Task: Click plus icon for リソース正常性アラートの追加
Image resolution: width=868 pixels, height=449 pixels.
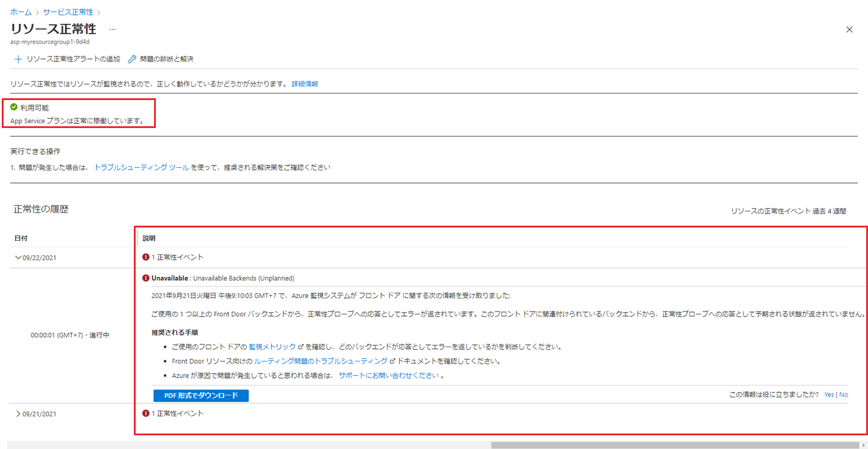Action: [x=18, y=59]
